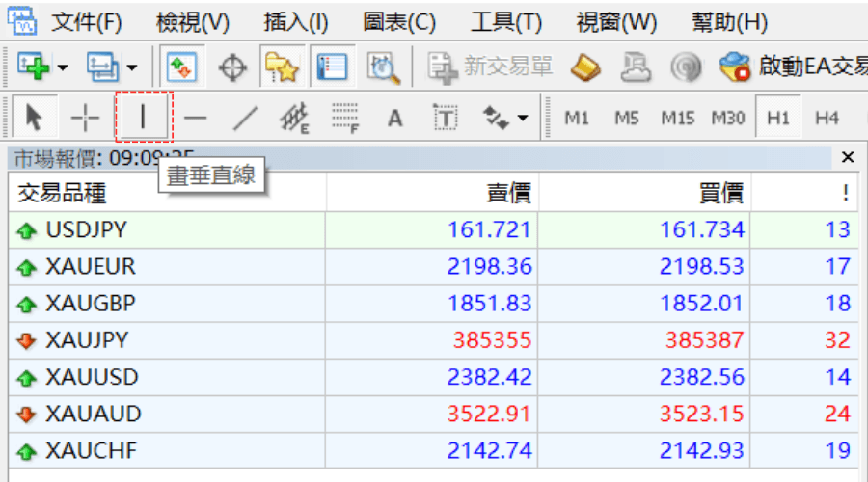Switch to the M15 timeframe
The height and width of the screenshot is (482, 868).
pos(677,119)
